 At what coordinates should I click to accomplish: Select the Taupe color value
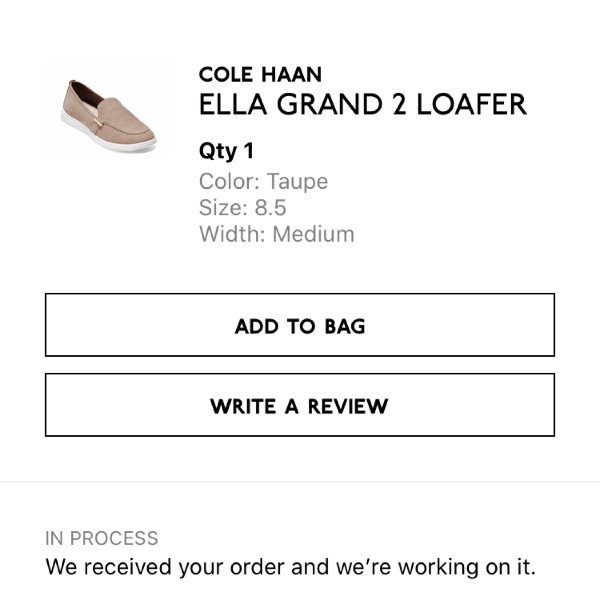pyautogui.click(x=297, y=182)
